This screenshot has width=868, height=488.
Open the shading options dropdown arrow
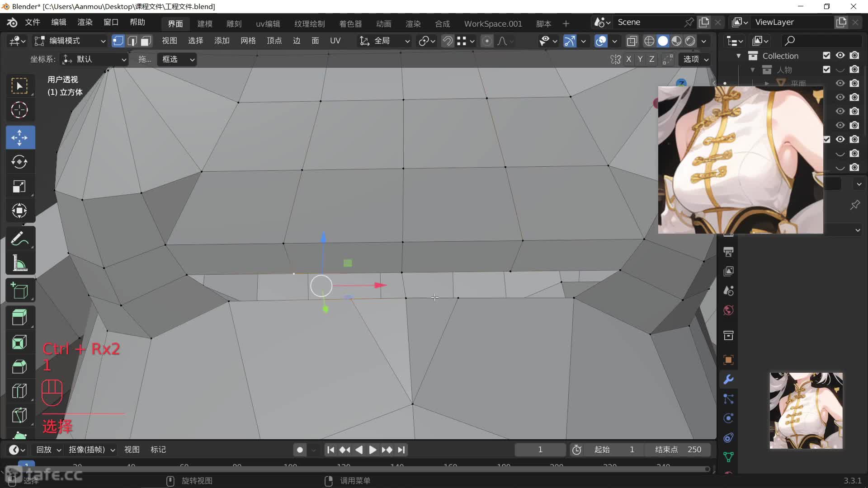click(x=703, y=41)
